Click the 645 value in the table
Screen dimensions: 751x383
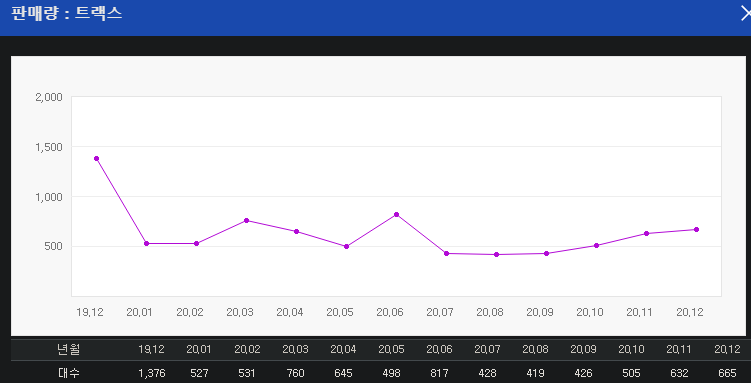(x=343, y=373)
